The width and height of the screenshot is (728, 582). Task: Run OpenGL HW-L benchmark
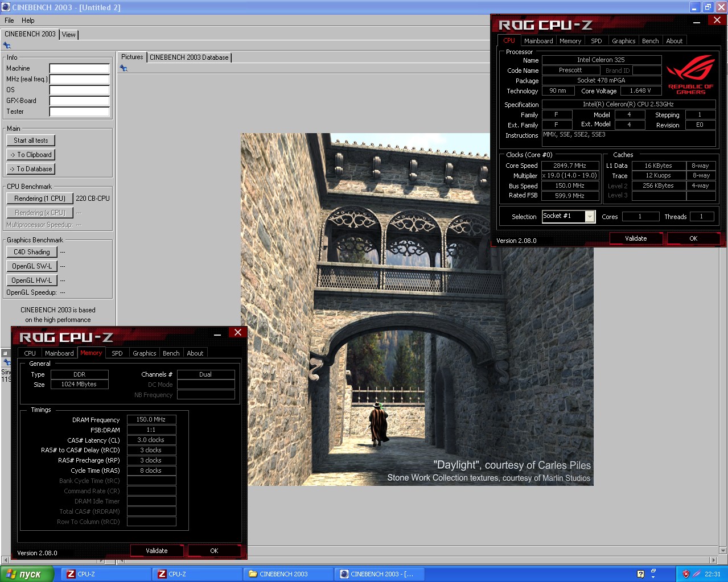point(32,280)
